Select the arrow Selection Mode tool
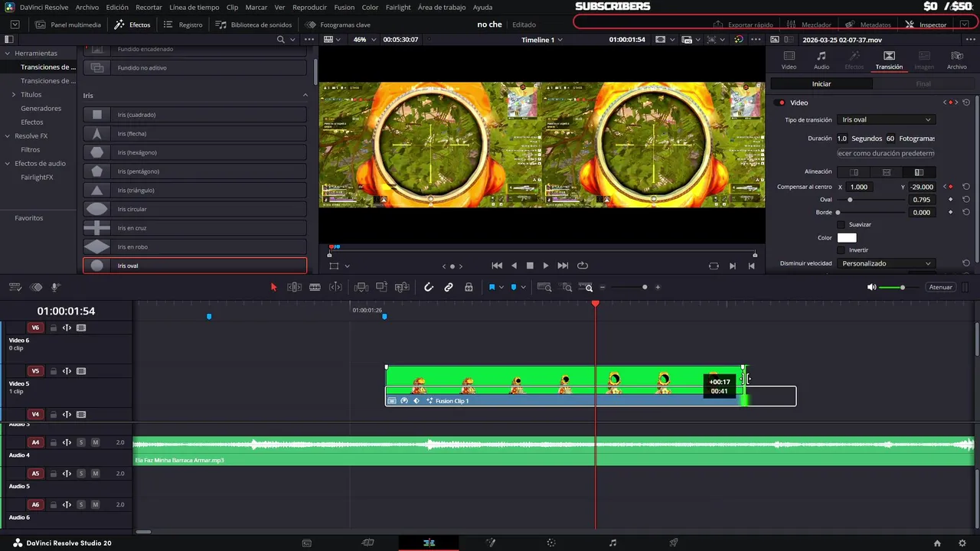This screenshot has height=551, width=980. (x=273, y=287)
